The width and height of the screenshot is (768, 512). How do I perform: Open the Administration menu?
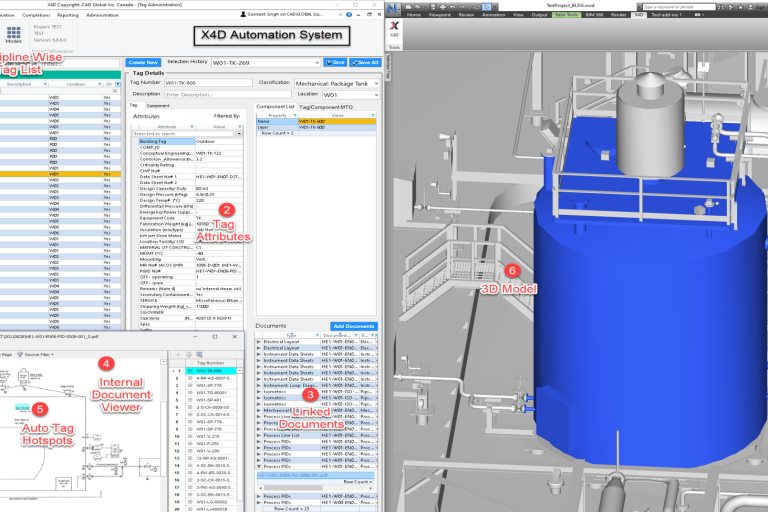pos(102,15)
